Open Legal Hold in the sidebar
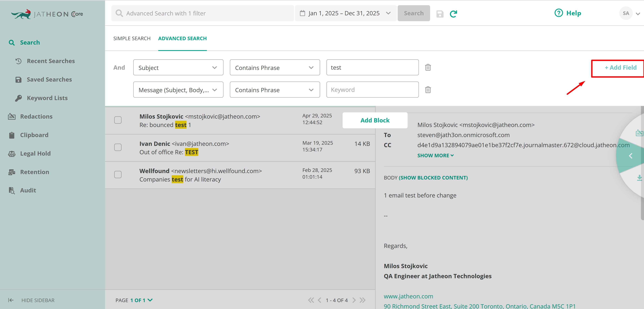 tap(35, 154)
